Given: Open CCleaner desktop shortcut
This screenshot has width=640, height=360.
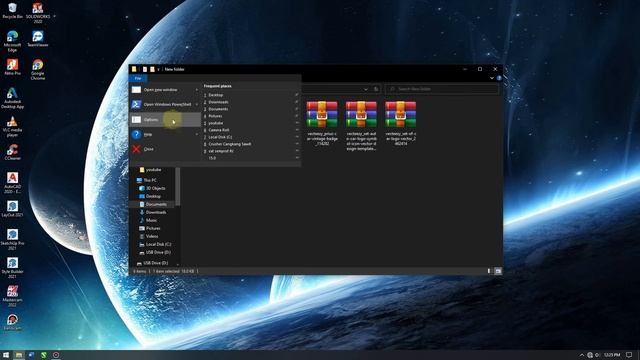Looking at the screenshot, I should coord(12,152).
